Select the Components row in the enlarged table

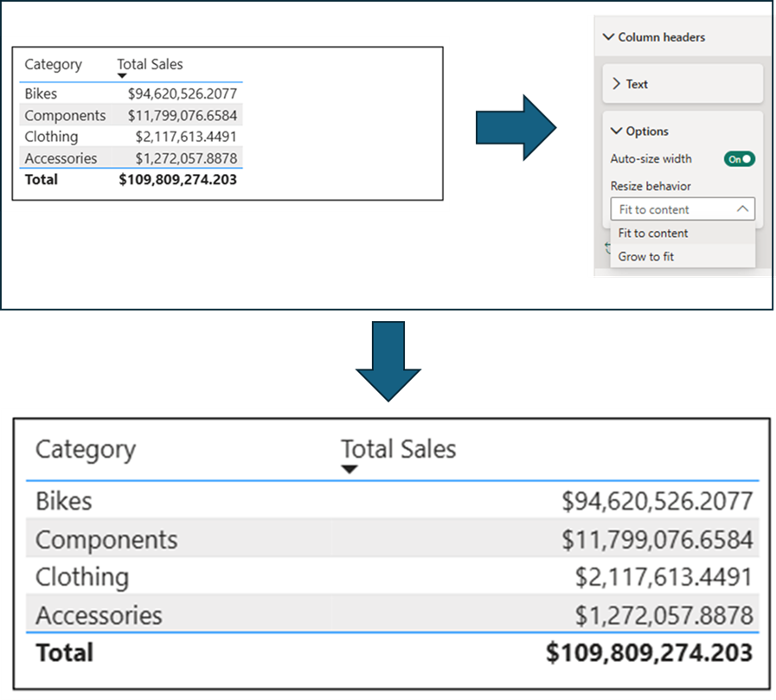tap(106, 539)
